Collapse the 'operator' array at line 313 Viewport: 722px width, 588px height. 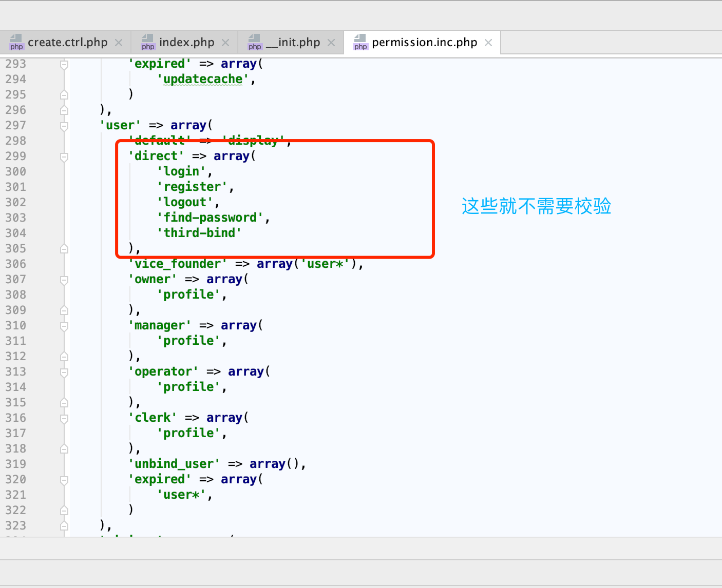pyautogui.click(x=64, y=373)
